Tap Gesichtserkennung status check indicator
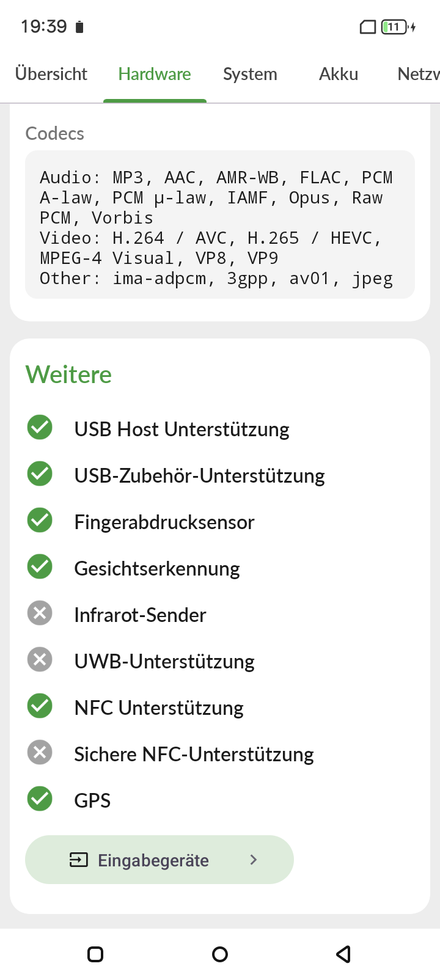The width and height of the screenshot is (440, 980). coord(40,567)
